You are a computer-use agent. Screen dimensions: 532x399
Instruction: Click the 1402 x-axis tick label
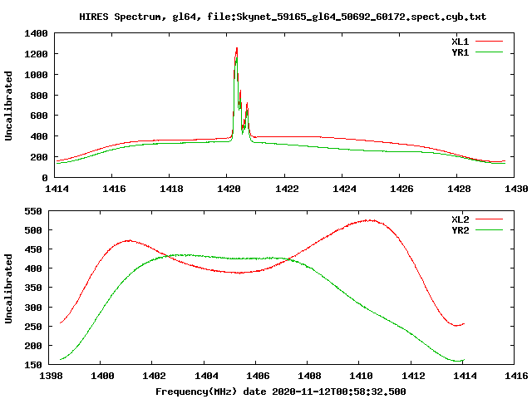[154, 376]
